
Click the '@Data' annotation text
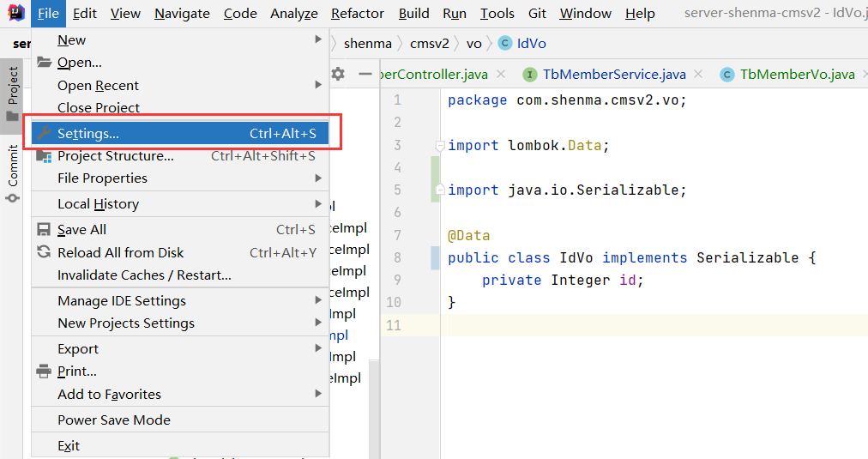pyautogui.click(x=469, y=235)
